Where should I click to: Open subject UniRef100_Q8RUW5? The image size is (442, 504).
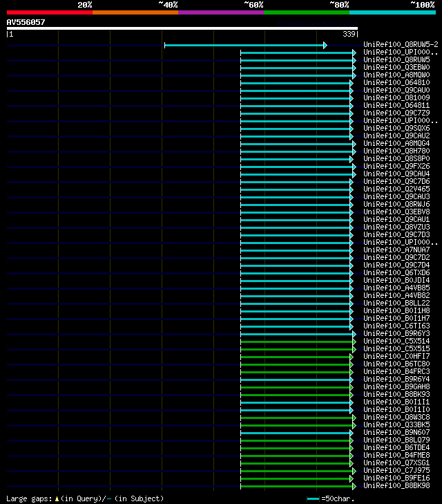[x=396, y=59]
